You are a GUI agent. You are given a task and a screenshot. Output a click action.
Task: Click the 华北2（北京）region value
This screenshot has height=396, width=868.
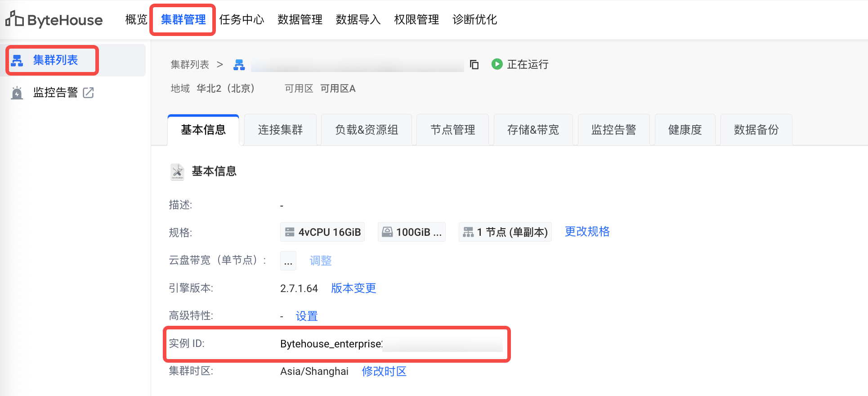pos(226,89)
